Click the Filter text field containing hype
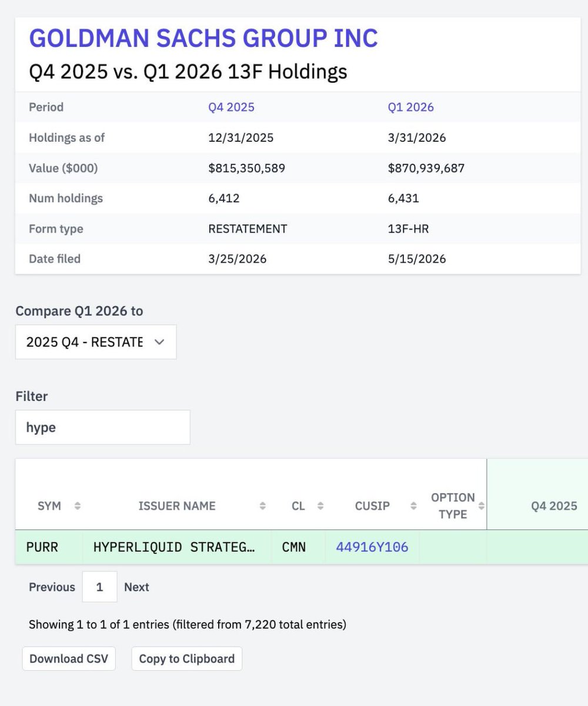Screen dimensions: 588x706 103,427
